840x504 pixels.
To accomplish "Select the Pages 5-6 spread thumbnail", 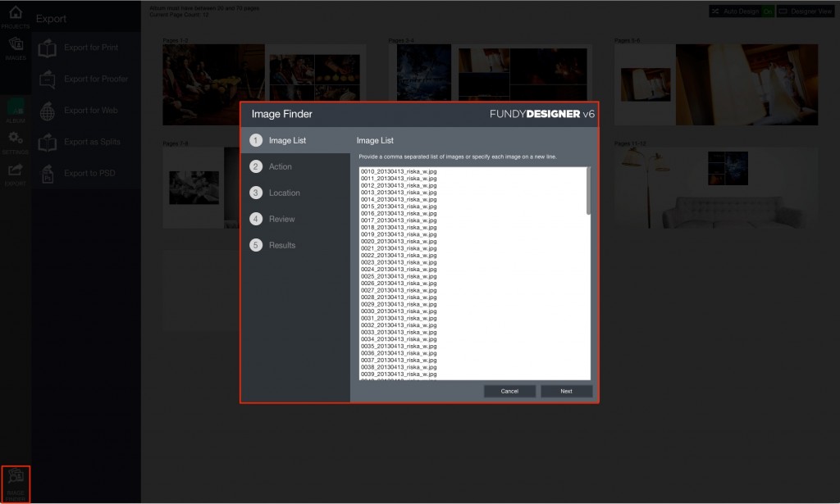I will point(716,84).
